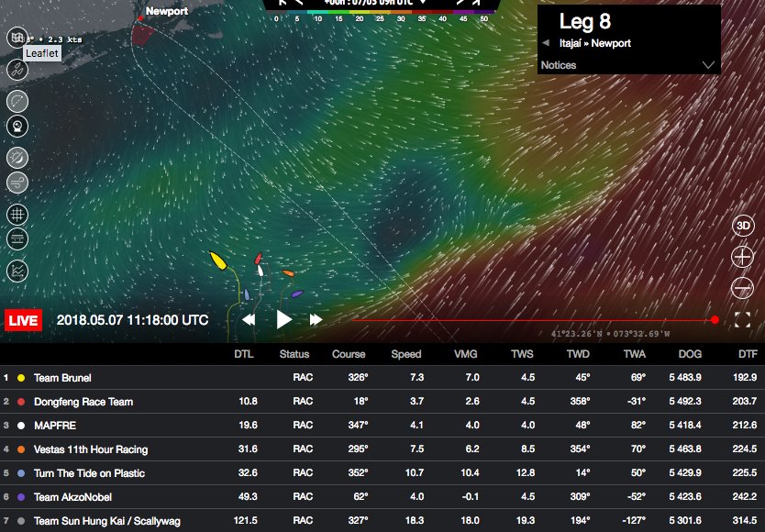
Task: Jump to last forecast step arrow
Action: click(476, 3)
